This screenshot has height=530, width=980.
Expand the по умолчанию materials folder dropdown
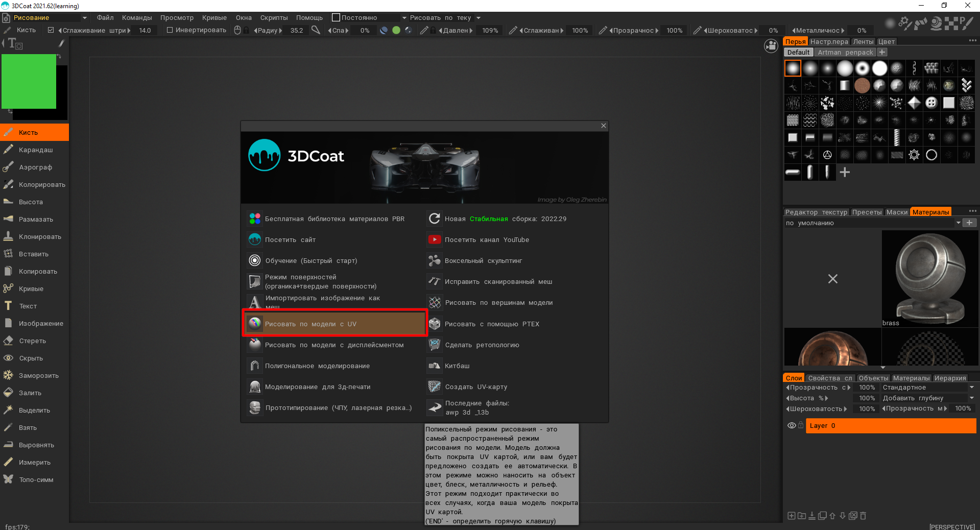click(x=958, y=223)
